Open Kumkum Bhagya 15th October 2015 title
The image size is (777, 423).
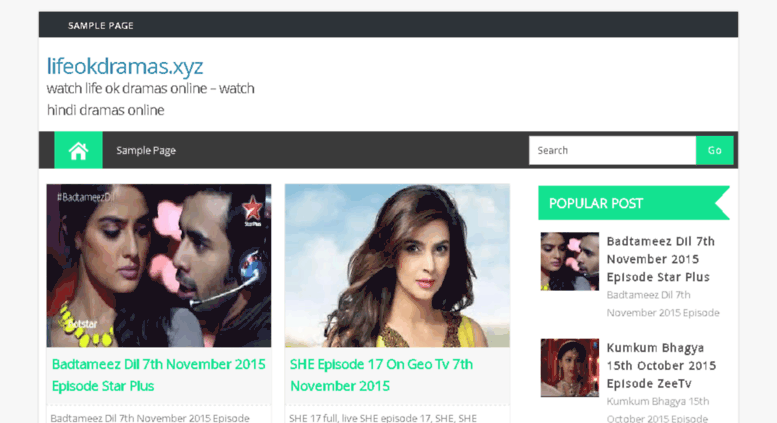662,366
